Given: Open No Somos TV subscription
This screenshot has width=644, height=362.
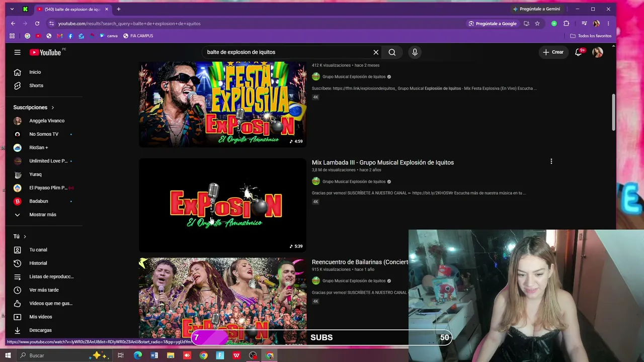Looking at the screenshot, I should (44, 134).
